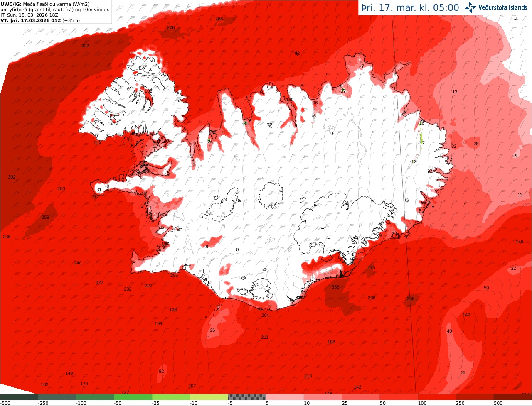Click the 170 flux value on the map
Viewport: 532px width, 406px height.
(x=84, y=384)
